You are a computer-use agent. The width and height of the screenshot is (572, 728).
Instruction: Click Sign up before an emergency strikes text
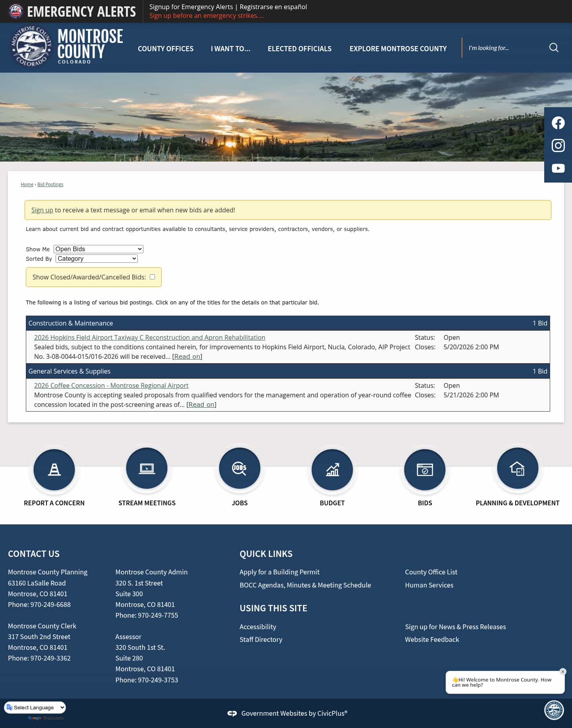point(207,15)
